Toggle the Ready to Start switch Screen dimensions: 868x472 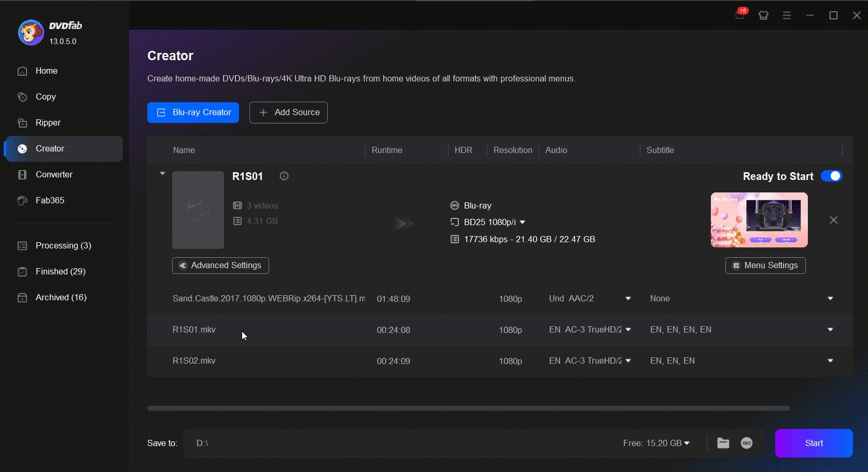coord(831,176)
